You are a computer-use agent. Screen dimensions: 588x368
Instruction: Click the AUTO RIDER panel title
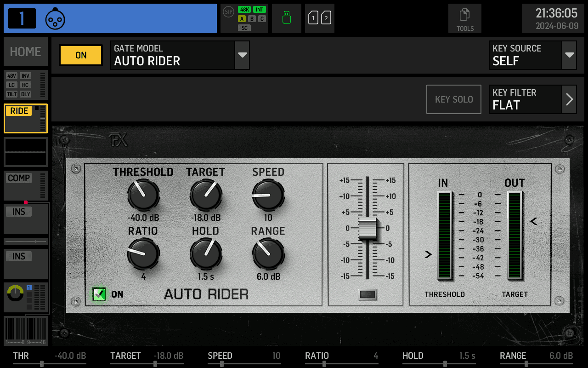pyautogui.click(x=206, y=294)
